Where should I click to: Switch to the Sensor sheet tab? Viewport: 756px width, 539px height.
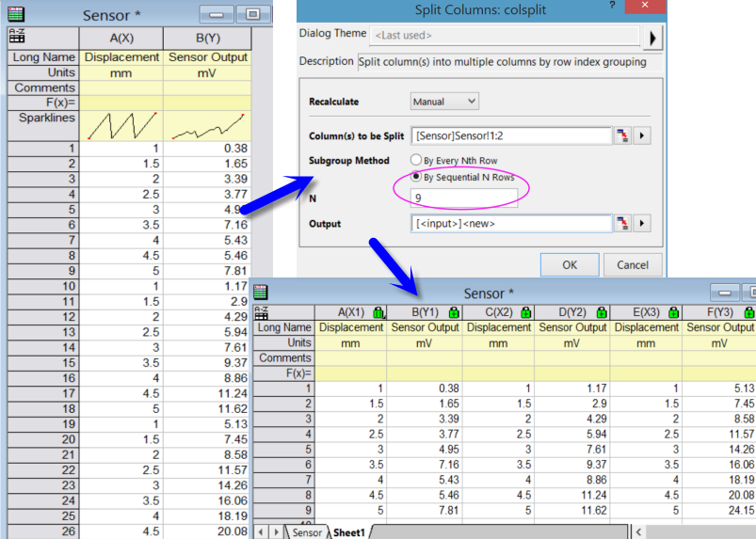point(307,532)
